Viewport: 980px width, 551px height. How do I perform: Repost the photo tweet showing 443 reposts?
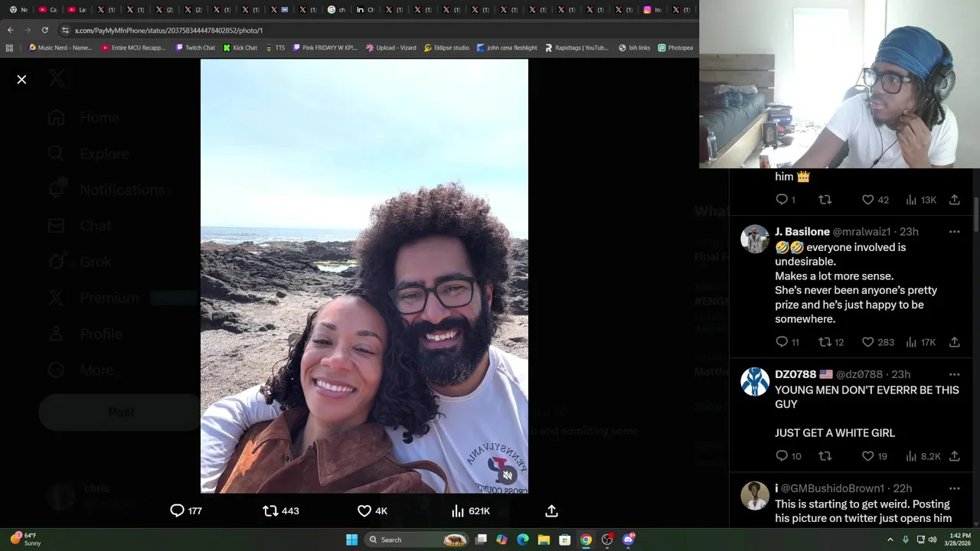tap(280, 511)
